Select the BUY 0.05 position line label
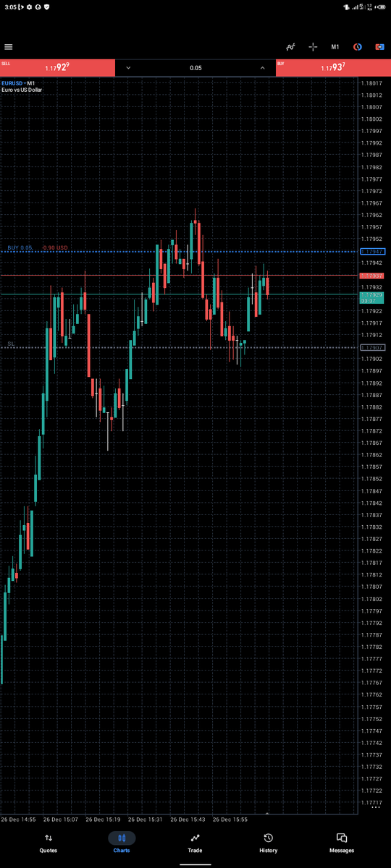 tap(20, 247)
